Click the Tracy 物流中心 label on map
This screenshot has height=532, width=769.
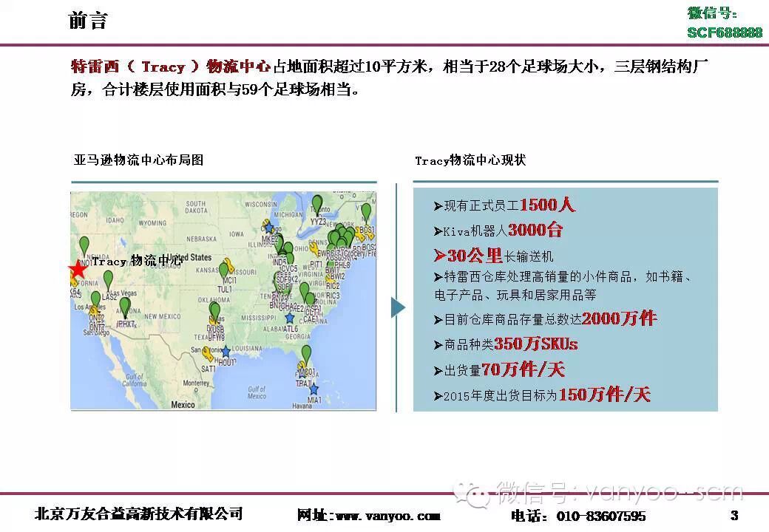pyautogui.click(x=137, y=261)
